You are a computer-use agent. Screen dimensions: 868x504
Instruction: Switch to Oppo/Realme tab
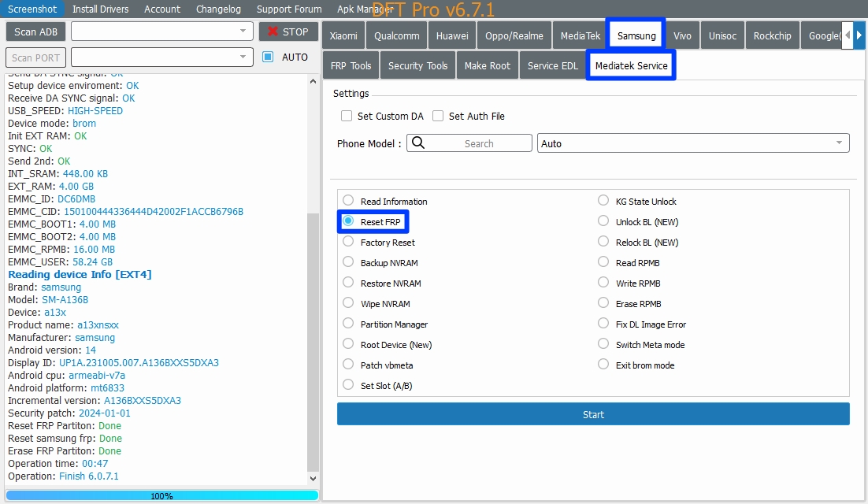click(514, 35)
